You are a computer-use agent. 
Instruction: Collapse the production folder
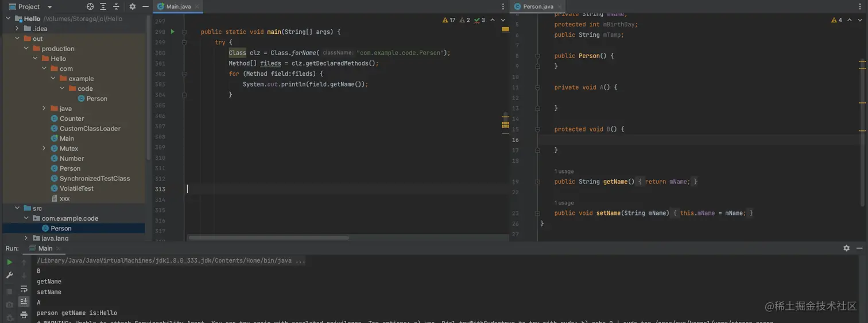pyautogui.click(x=26, y=48)
